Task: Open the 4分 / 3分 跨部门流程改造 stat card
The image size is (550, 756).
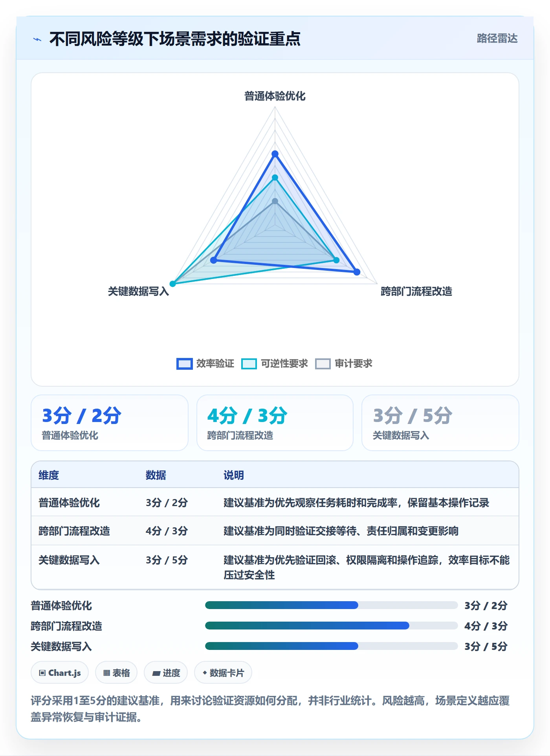Action: point(275,423)
